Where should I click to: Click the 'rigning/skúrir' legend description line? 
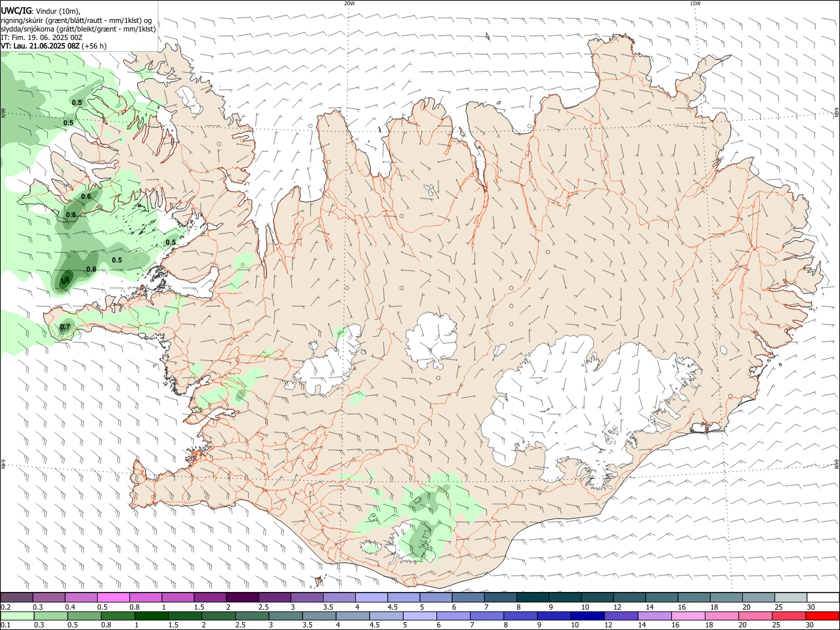76,20
